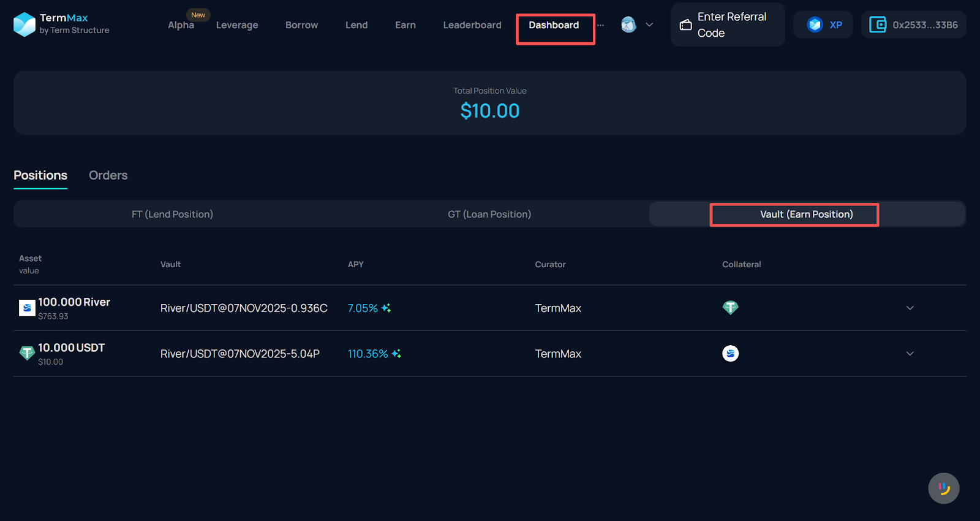This screenshot has width=980, height=521.
Task: Click the network selector globe icon
Action: [628, 25]
